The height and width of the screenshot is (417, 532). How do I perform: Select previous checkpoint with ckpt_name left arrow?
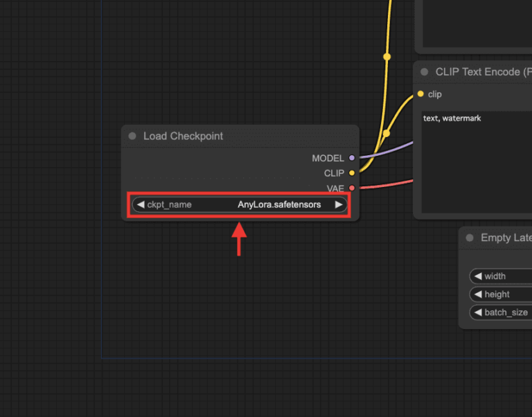[x=140, y=205]
